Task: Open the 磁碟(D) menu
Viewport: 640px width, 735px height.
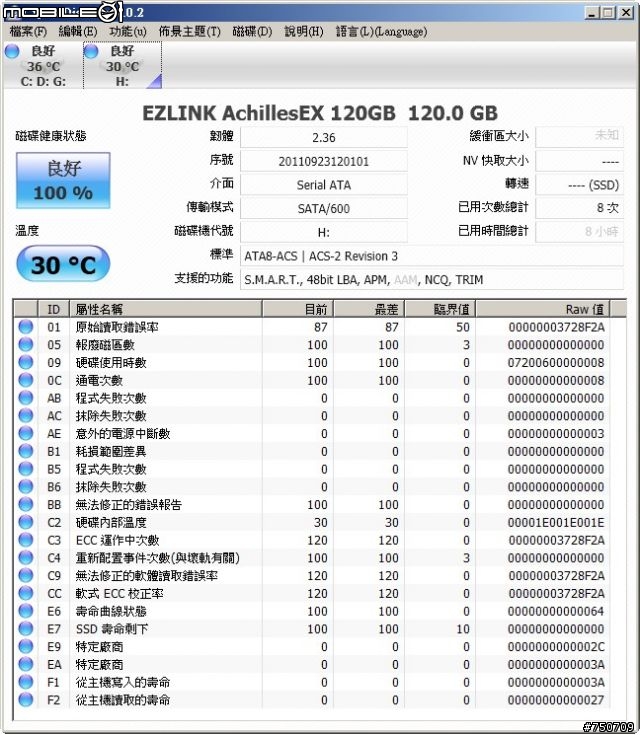Action: click(x=252, y=31)
